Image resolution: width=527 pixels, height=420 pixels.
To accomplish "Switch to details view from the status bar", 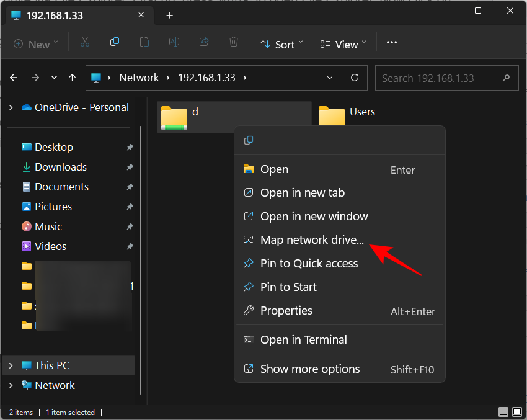I will pos(503,412).
